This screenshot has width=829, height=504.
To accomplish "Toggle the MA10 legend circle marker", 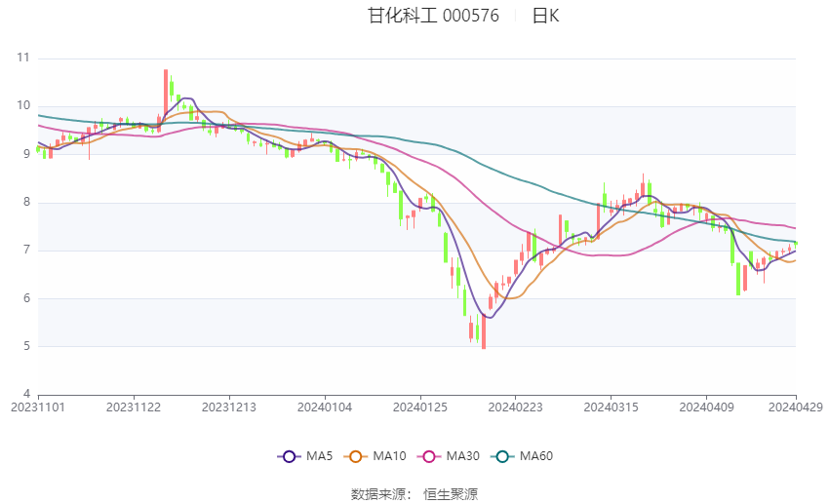I will click(356, 456).
